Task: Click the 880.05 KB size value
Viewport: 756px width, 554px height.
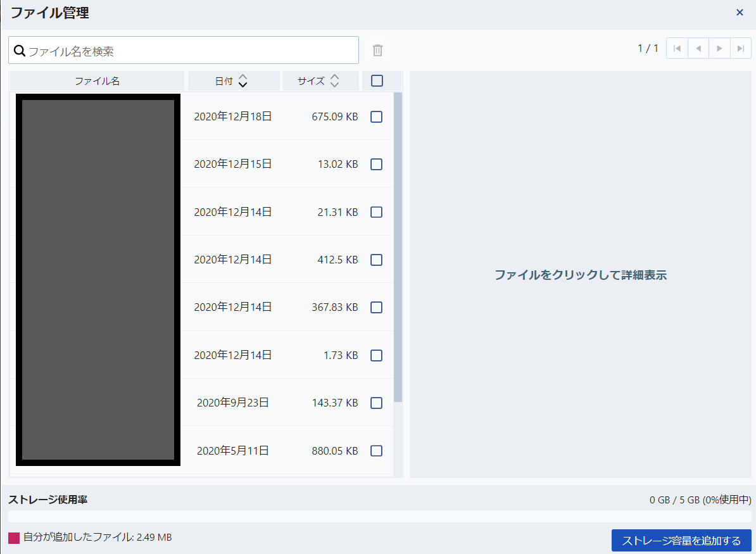Action: point(334,451)
